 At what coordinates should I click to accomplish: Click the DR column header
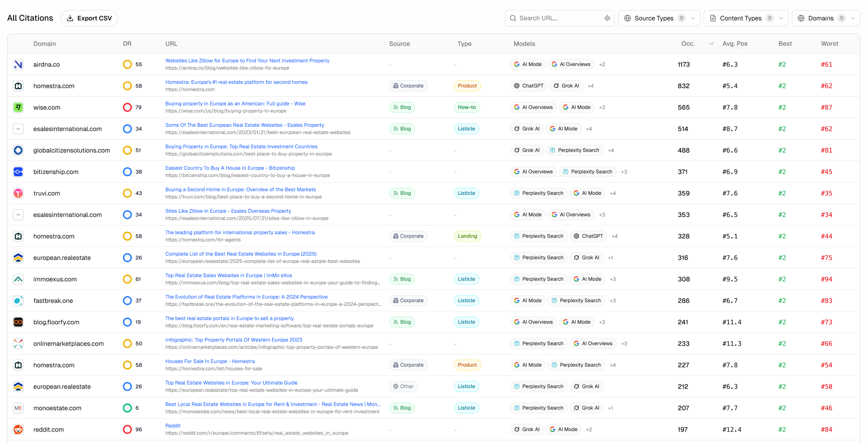click(x=127, y=44)
